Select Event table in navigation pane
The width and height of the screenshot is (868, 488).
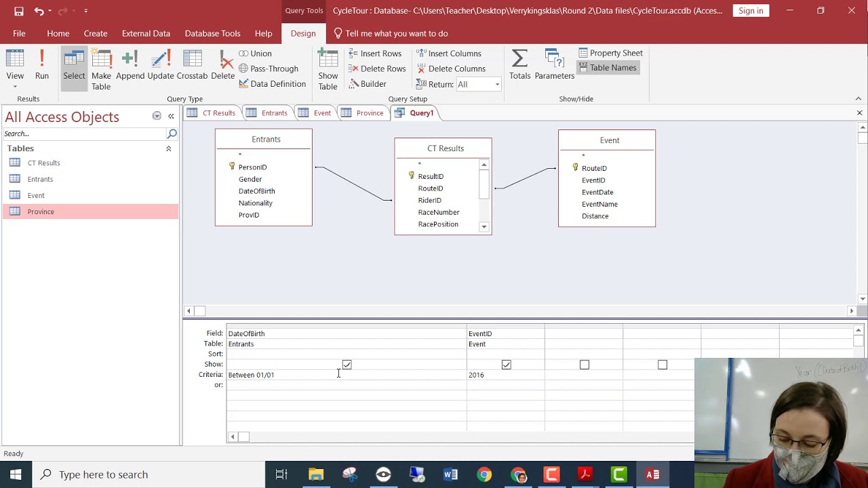pyautogui.click(x=90, y=195)
